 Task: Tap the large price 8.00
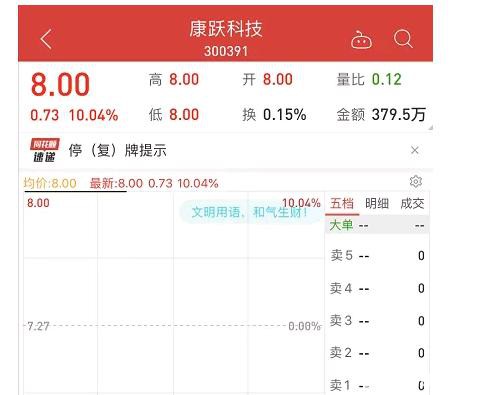(x=60, y=85)
